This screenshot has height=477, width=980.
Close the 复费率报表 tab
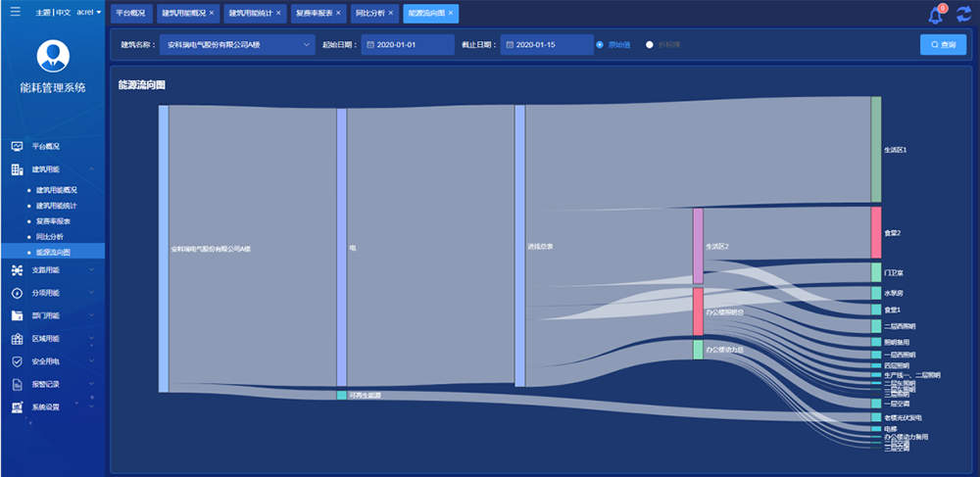(x=340, y=14)
